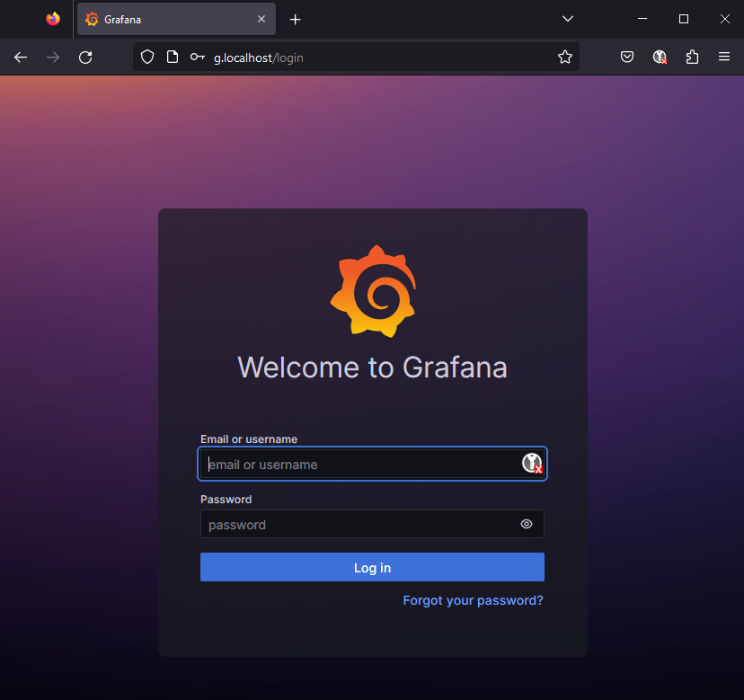Close the Grafana tab
Image resolution: width=744 pixels, height=700 pixels.
point(261,19)
